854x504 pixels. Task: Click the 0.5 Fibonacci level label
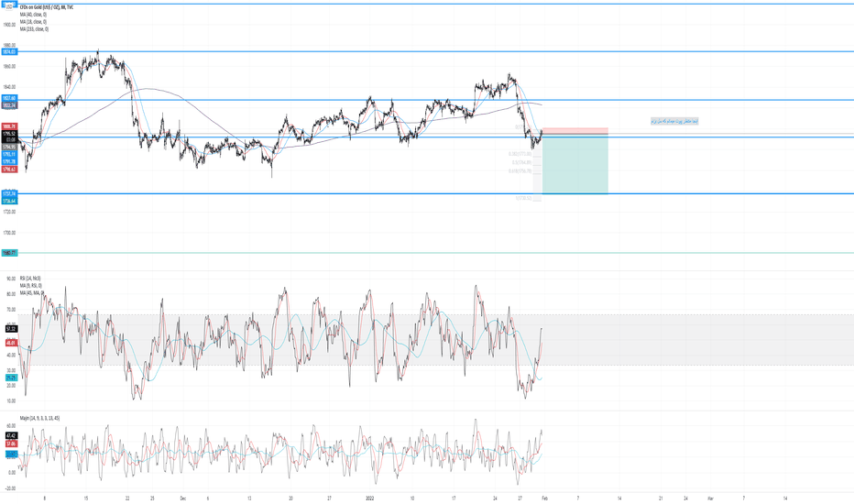pos(521,162)
